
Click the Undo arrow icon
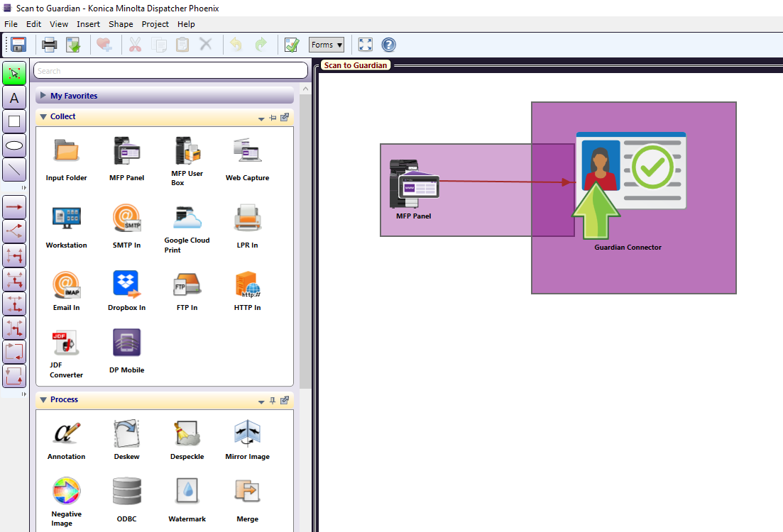236,45
